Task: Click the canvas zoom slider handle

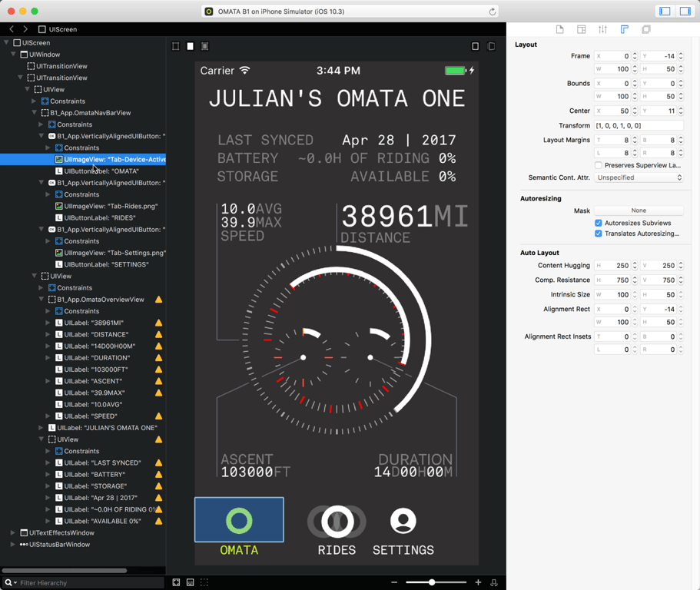Action: click(x=432, y=582)
